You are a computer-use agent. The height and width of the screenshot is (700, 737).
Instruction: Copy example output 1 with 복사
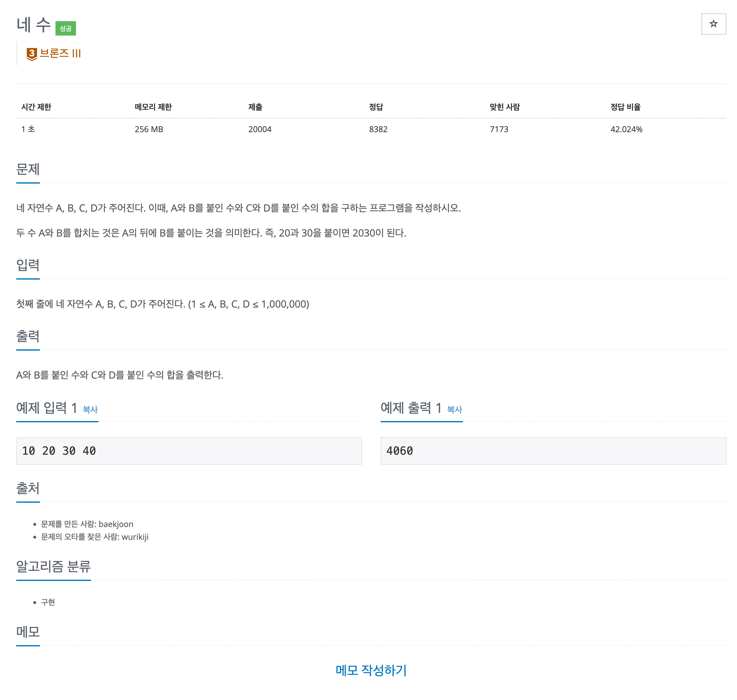tap(454, 409)
